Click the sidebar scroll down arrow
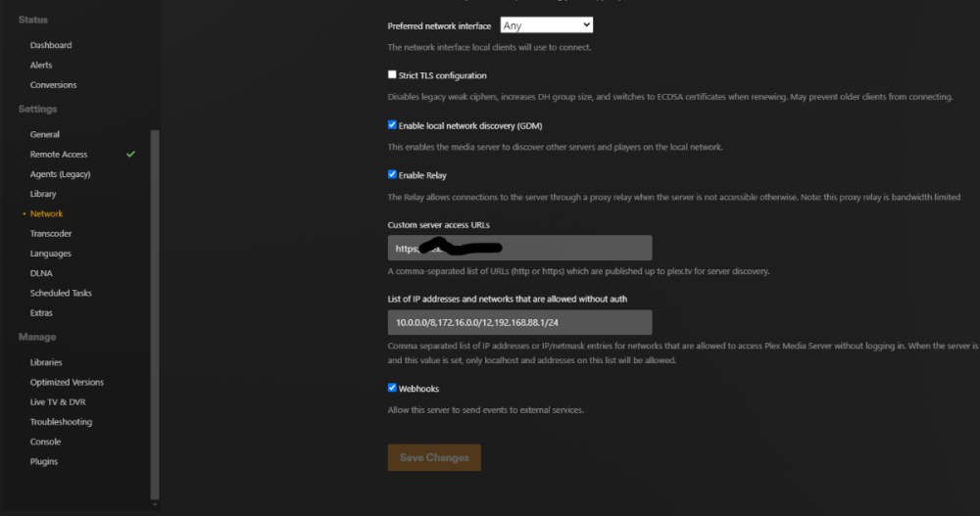This screenshot has height=516, width=980. [x=155, y=505]
